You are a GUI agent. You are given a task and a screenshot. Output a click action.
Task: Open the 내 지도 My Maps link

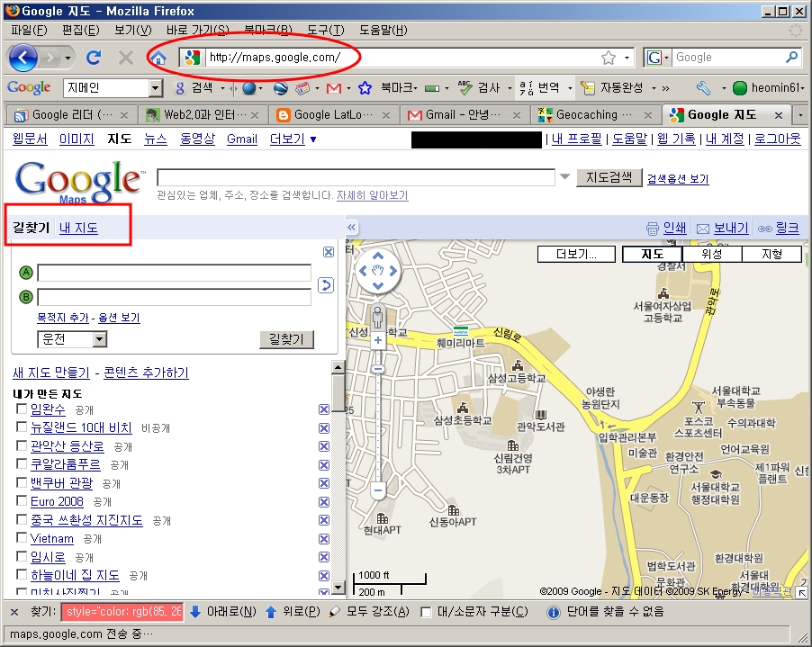point(78,228)
